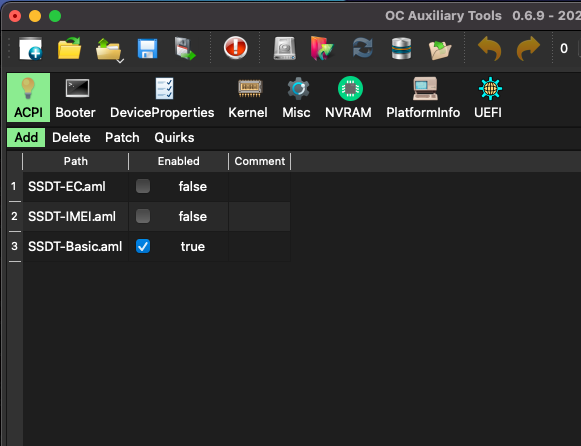581x446 pixels.
Task: Select the Quirks sub-tab
Action: 174,137
